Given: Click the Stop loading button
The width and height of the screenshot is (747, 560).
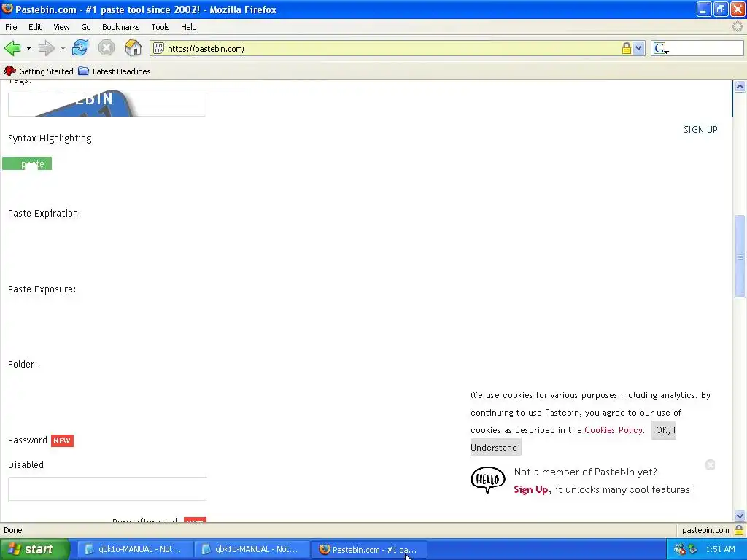Looking at the screenshot, I should coord(107,48).
